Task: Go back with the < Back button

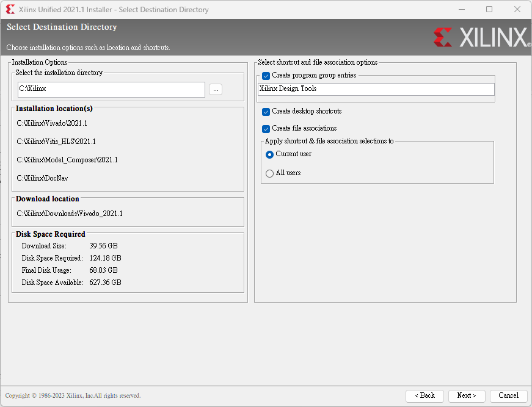Action: coord(425,396)
